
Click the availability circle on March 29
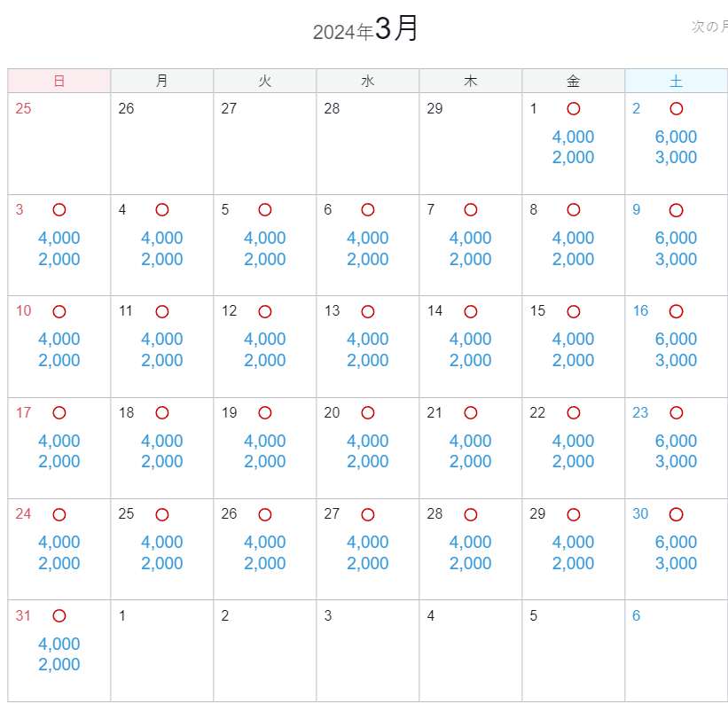(574, 514)
